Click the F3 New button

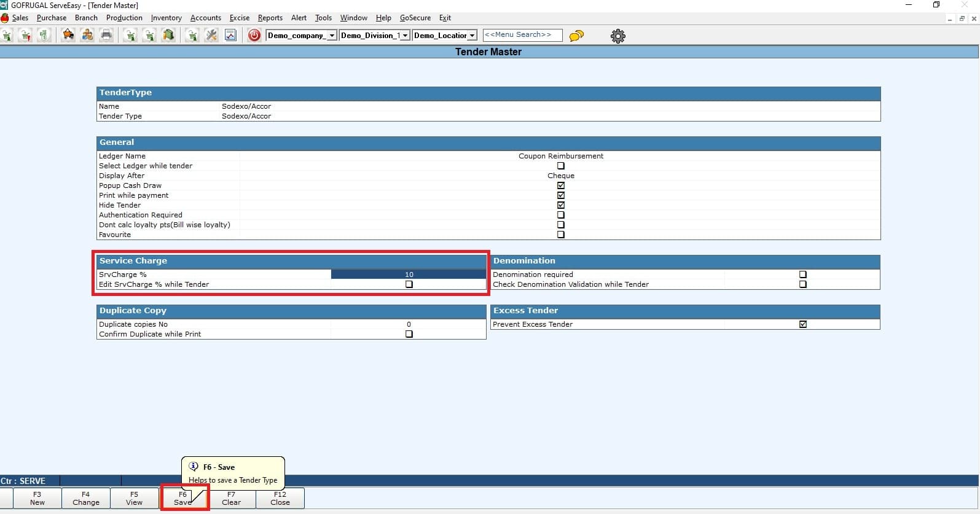pyautogui.click(x=37, y=498)
